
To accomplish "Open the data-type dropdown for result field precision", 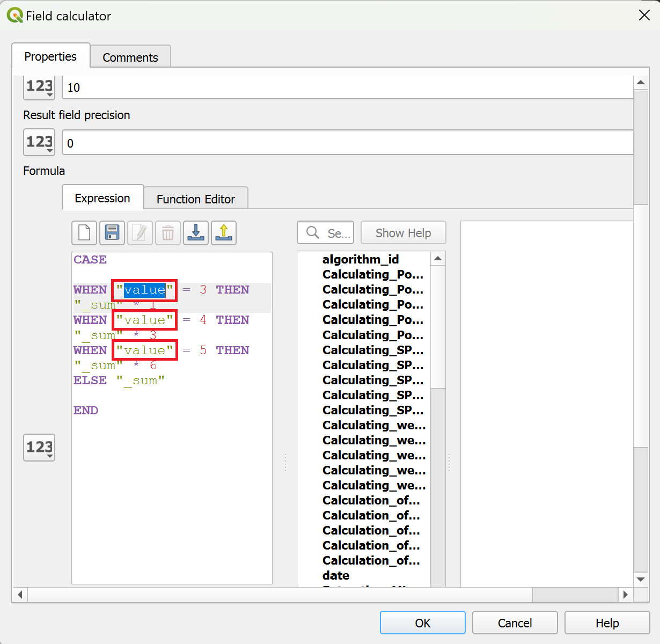I will pyautogui.click(x=39, y=142).
